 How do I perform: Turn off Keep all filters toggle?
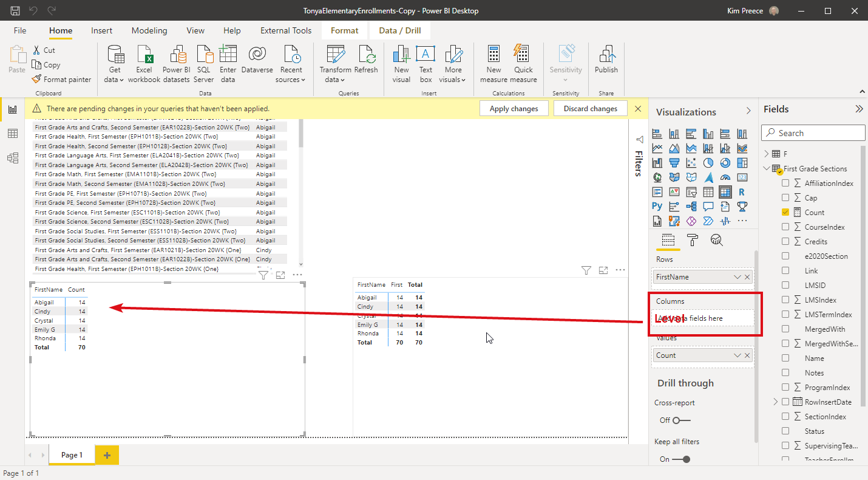681,459
